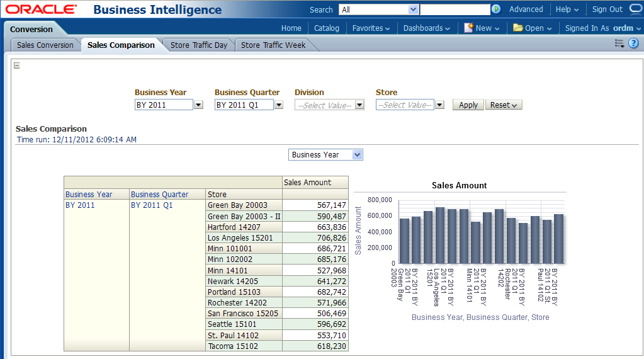
Task: Collapse the prompt section minus icon
Action: pos(17,66)
